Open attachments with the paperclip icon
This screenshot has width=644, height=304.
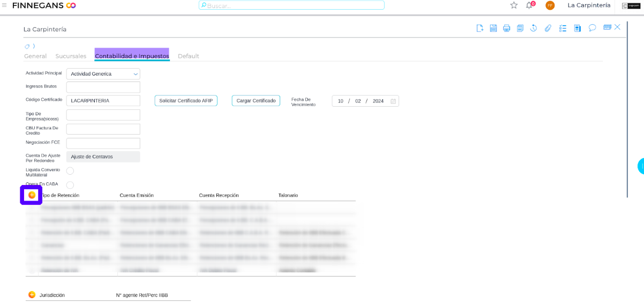(548, 28)
